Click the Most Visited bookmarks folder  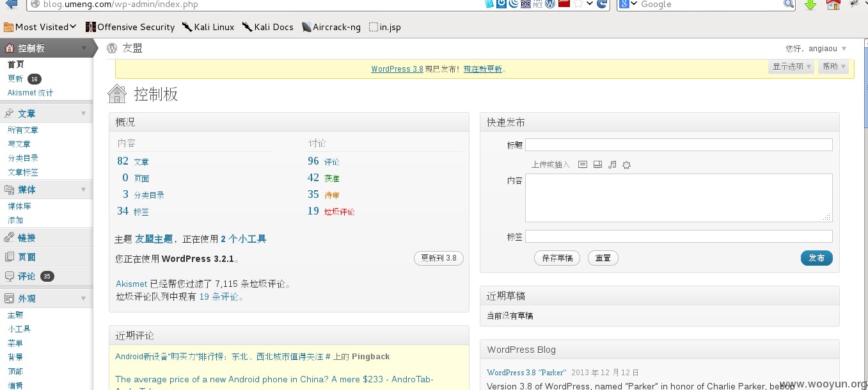tap(40, 27)
